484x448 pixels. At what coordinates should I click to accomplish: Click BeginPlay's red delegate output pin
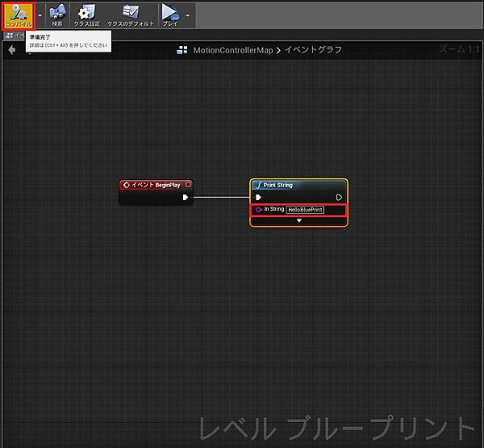point(188,185)
